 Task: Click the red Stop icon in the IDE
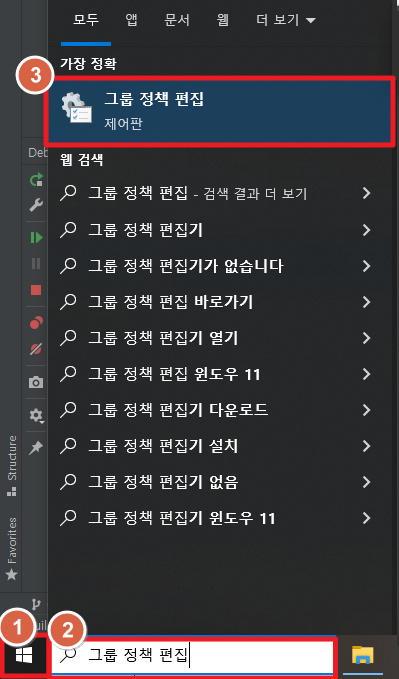coord(36,290)
